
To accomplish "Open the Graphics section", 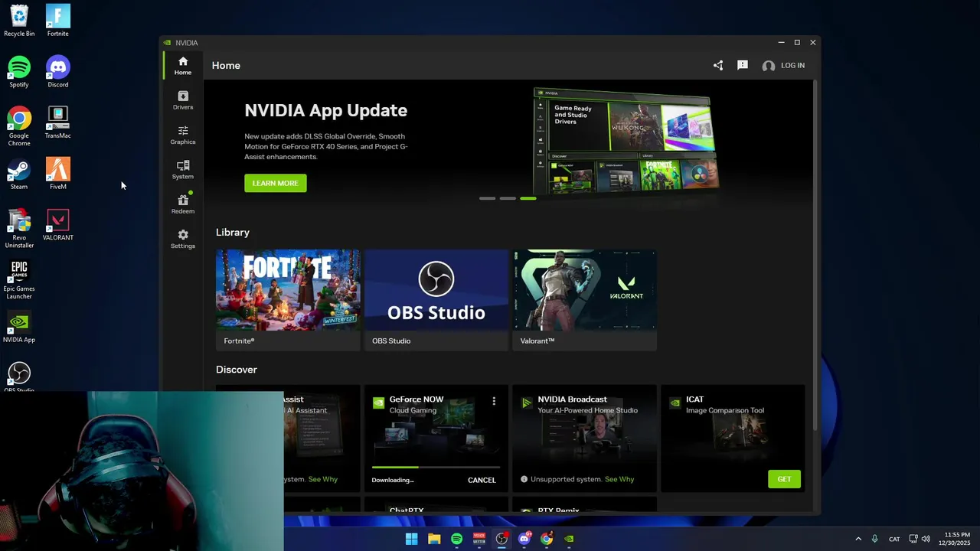I will 182,135.
